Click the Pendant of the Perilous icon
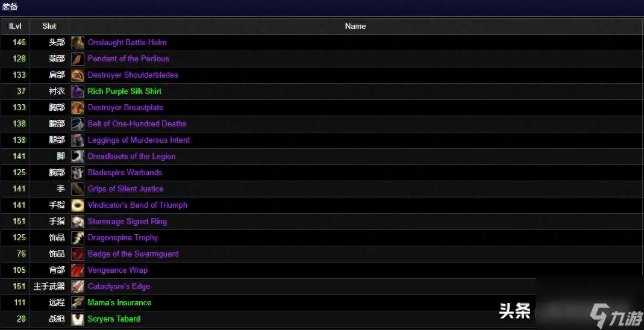 pos(77,59)
